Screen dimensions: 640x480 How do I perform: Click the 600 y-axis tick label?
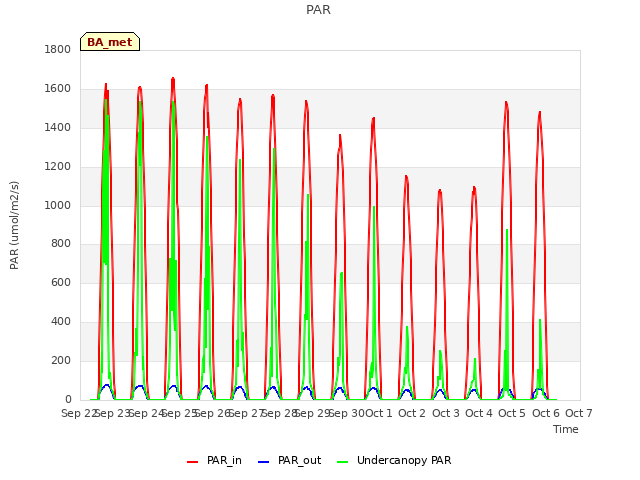(61, 282)
